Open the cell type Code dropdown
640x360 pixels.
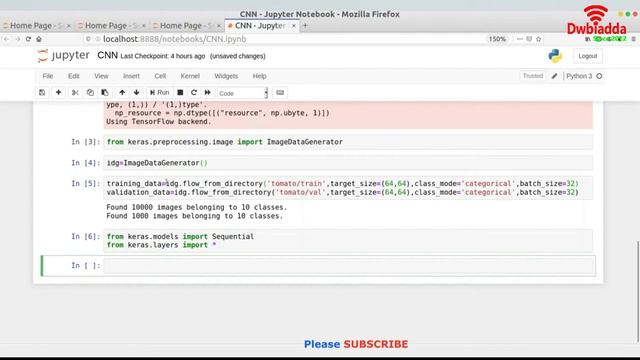[242, 93]
